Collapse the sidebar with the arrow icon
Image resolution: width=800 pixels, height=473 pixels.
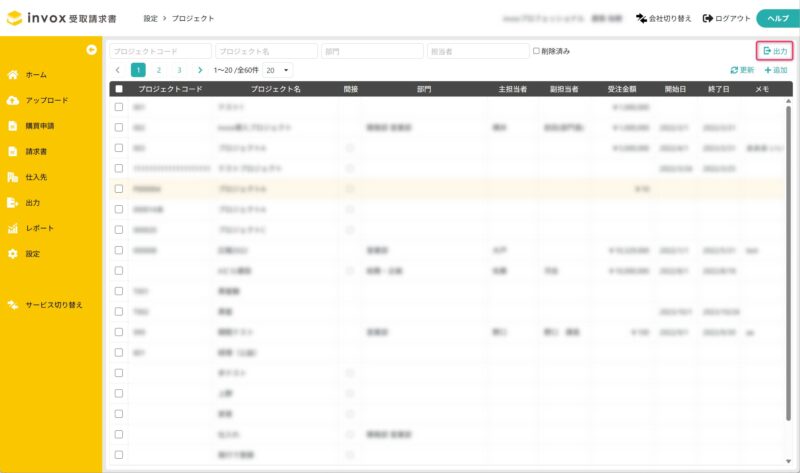(x=91, y=49)
